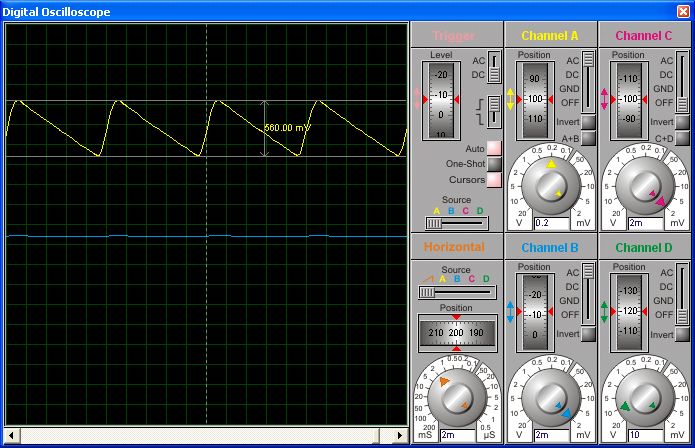Viewport: 695px width, 448px height.
Task: Toggle the trigger Auto button
Action: click(x=494, y=148)
